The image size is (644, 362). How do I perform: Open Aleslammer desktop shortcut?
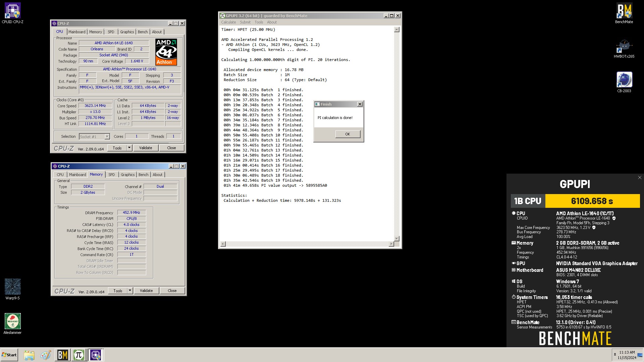point(12,323)
